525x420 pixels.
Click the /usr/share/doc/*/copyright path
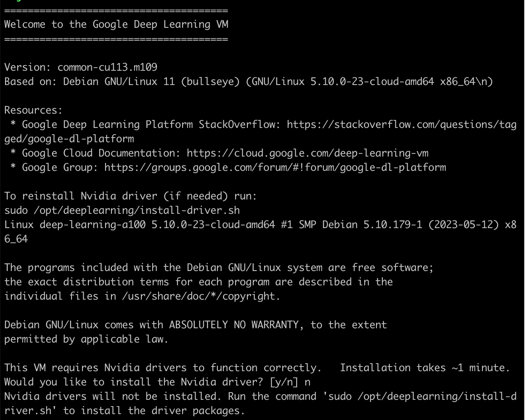pyautogui.click(x=201, y=296)
